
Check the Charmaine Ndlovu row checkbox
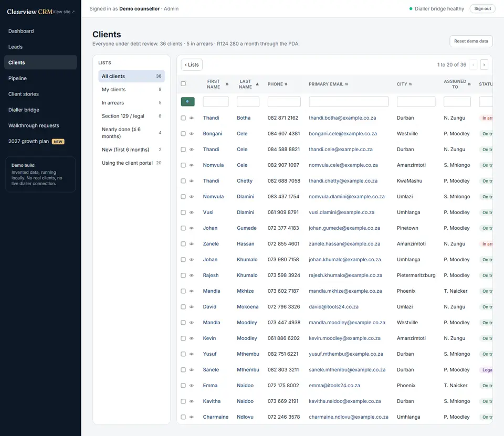pos(183,417)
